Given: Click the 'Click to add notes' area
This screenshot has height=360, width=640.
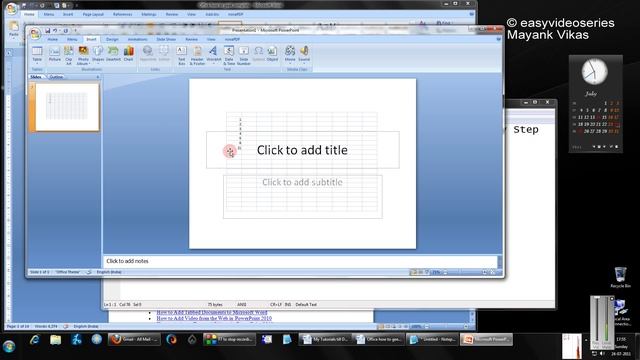Looking at the screenshot, I should [x=300, y=261].
